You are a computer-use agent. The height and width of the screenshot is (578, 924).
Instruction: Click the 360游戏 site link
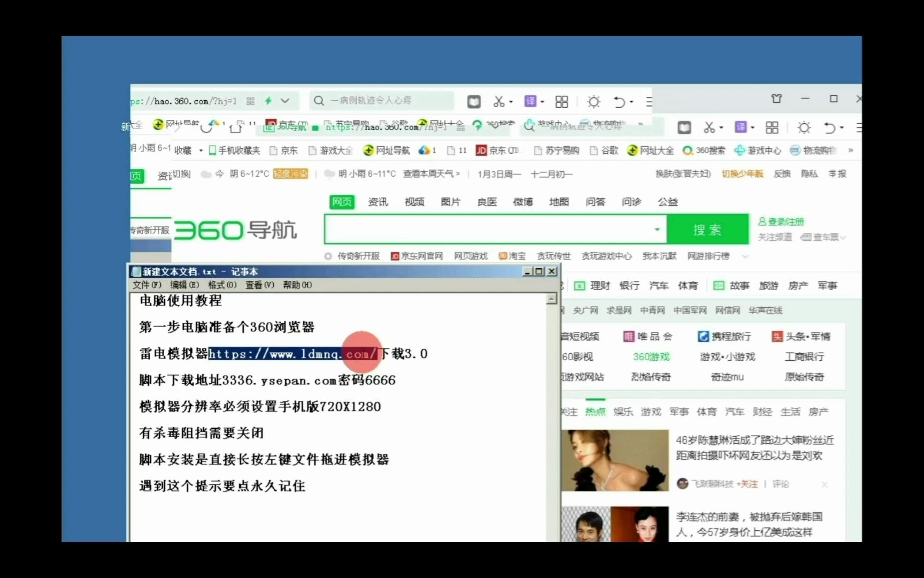[x=651, y=356]
